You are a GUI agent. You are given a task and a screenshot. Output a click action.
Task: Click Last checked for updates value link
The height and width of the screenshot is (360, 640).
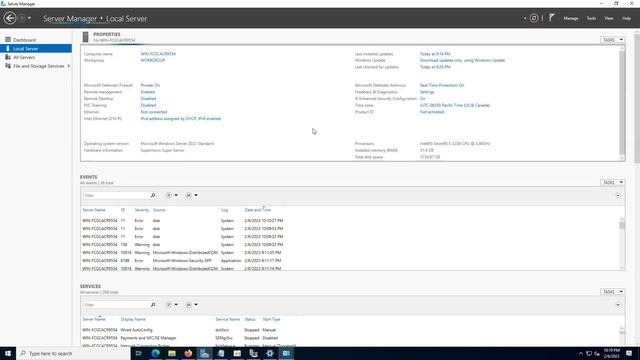tap(435, 67)
